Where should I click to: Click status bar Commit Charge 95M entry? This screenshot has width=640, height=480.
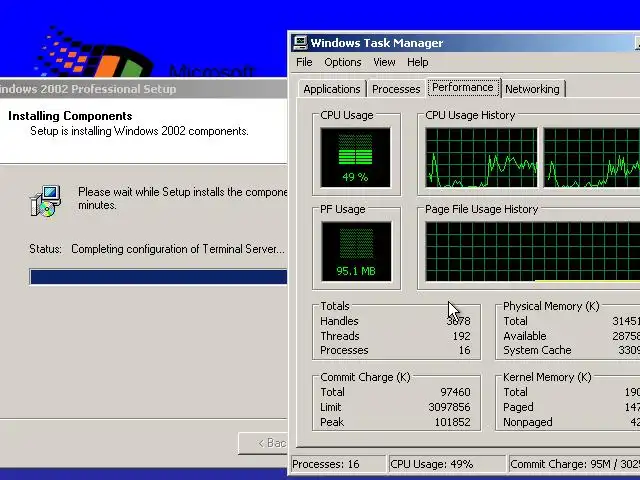[x=575, y=464]
